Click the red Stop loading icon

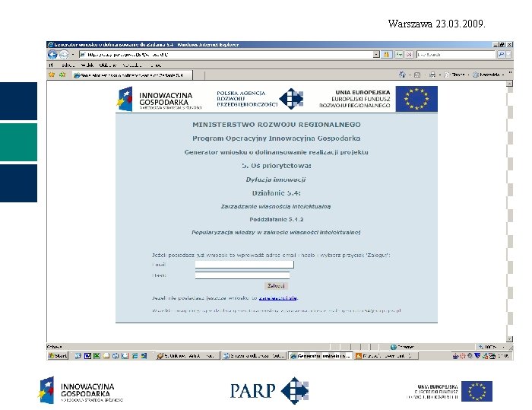coord(410,54)
